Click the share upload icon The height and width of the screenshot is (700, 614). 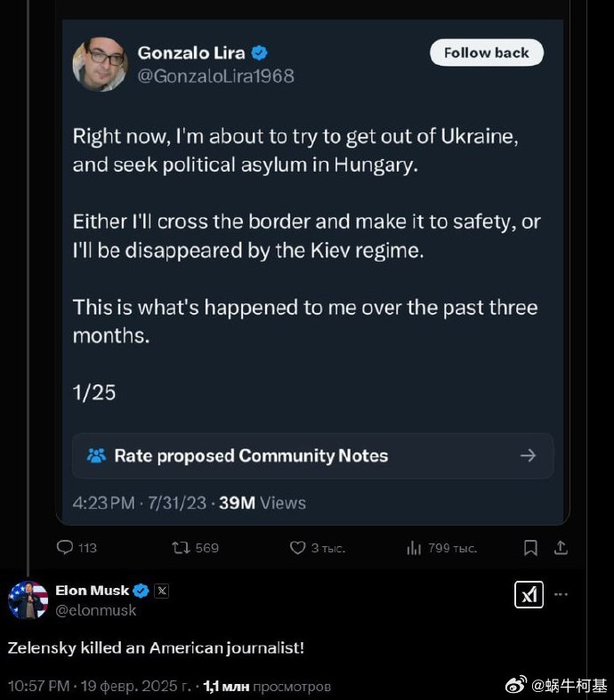pos(561,548)
